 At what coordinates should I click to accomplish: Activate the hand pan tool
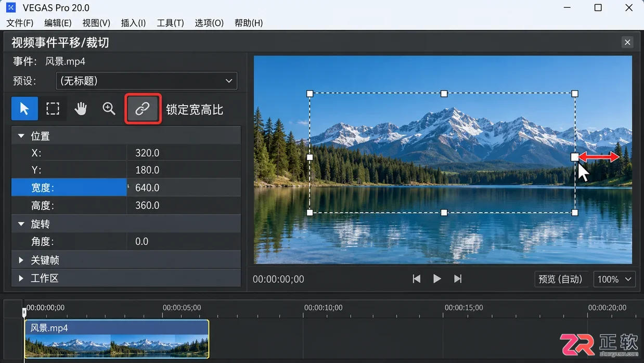(x=81, y=108)
